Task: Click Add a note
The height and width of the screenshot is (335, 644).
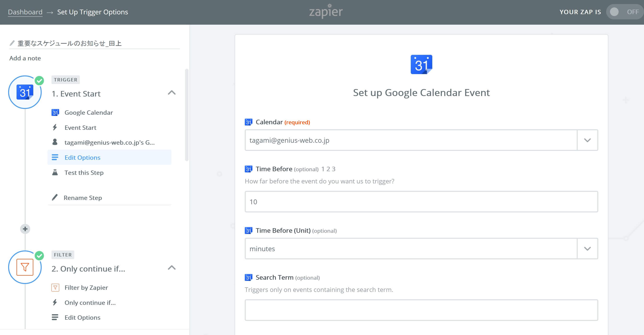Action: (x=25, y=58)
